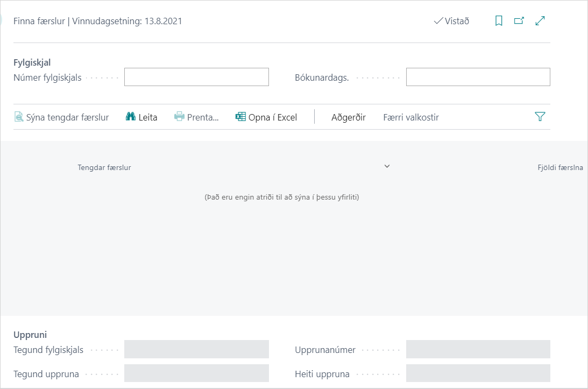Image resolution: width=588 pixels, height=389 pixels.
Task: Select the Upprunanúmer field
Action: [x=478, y=349]
